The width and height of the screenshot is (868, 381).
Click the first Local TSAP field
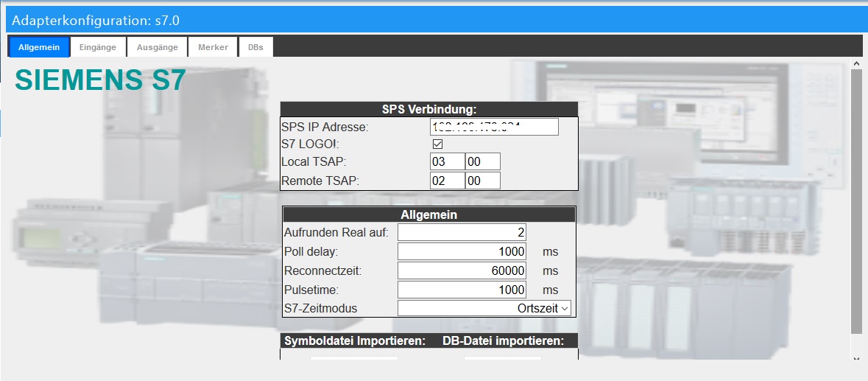(448, 161)
